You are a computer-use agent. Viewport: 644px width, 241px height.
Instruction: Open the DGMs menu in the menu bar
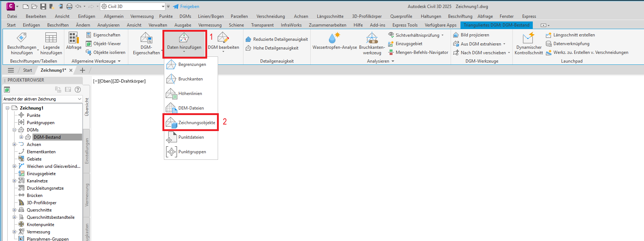pyautogui.click(x=185, y=16)
